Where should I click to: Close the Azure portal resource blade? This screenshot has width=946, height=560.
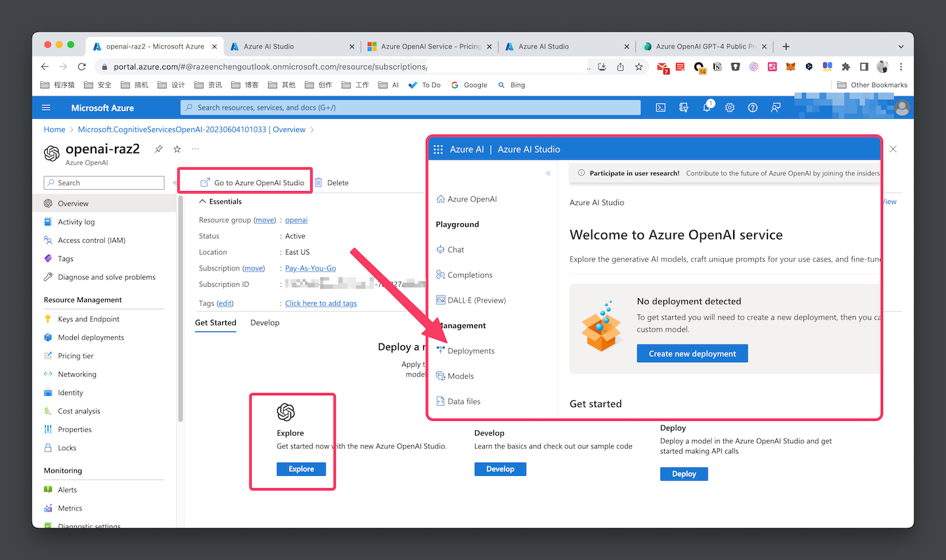pos(893,149)
